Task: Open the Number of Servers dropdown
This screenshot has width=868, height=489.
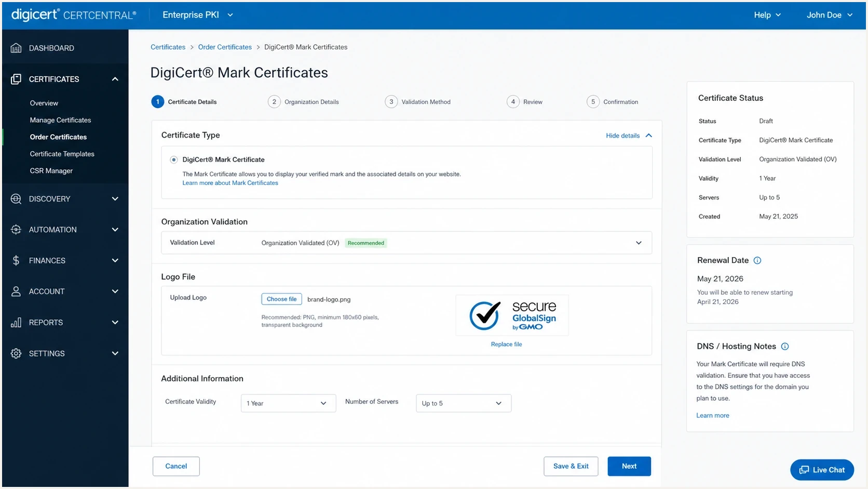Action: pyautogui.click(x=464, y=403)
